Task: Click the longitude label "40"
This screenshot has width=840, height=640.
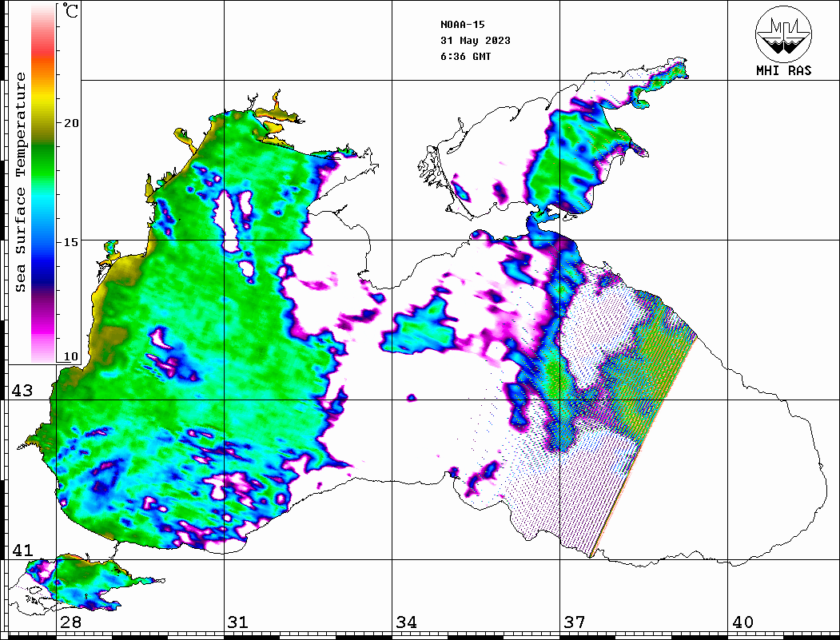Action: point(742,622)
